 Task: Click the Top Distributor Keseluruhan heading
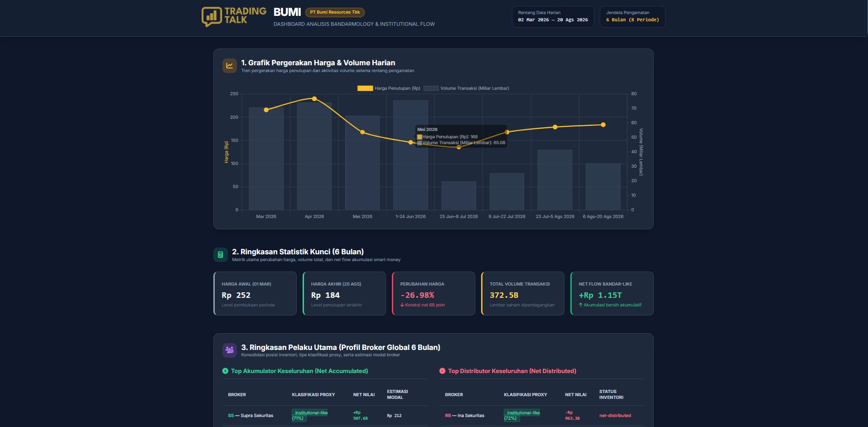[512, 371]
